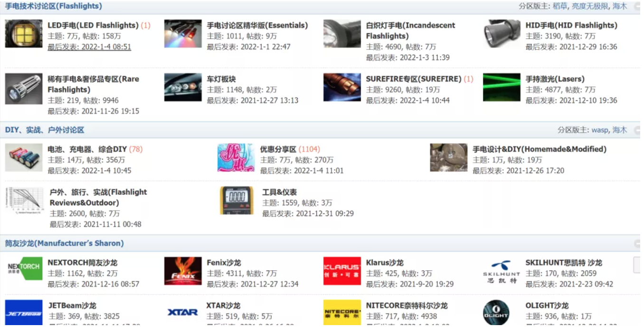This screenshot has height=327, width=644.
Task: Select the Fenix flame logo icon
Action: point(183,271)
